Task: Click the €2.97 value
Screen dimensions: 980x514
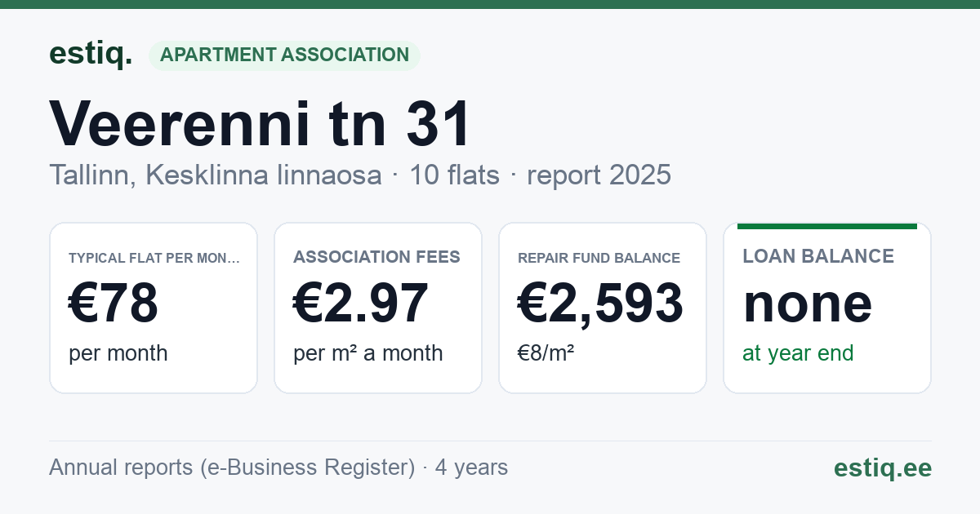Action: [361, 304]
